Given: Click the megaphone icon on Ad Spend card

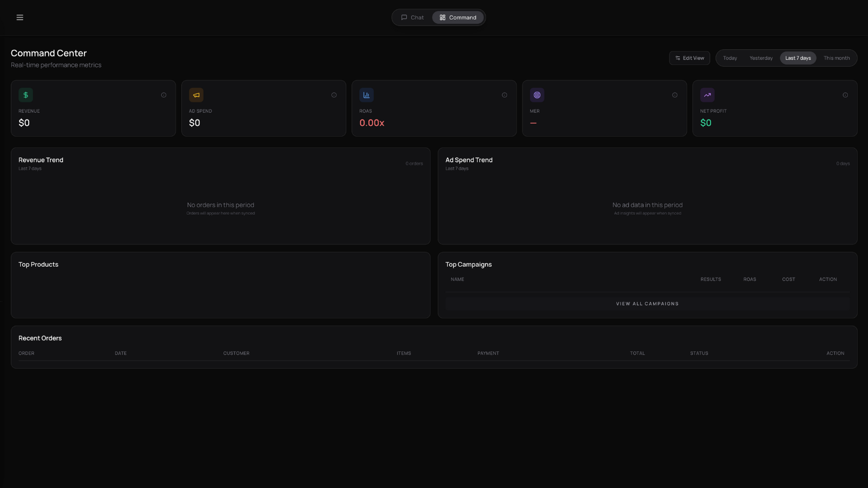Looking at the screenshot, I should pos(196,95).
